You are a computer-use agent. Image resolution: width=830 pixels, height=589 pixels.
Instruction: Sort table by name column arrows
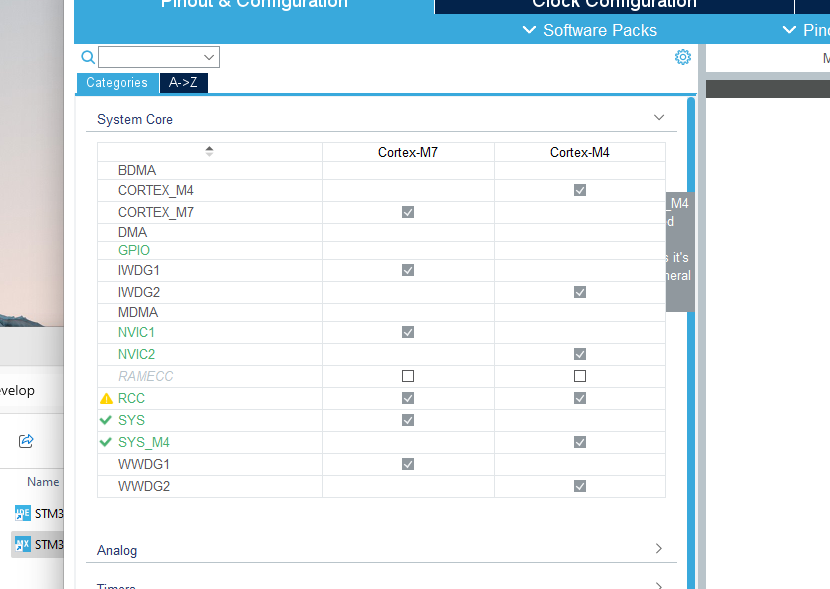pyautogui.click(x=210, y=151)
